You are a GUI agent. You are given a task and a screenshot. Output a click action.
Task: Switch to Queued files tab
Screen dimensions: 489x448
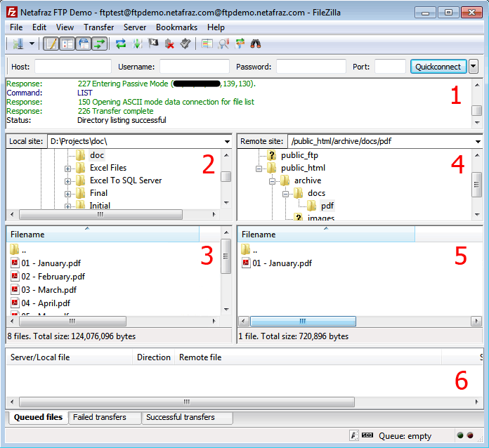(38, 417)
